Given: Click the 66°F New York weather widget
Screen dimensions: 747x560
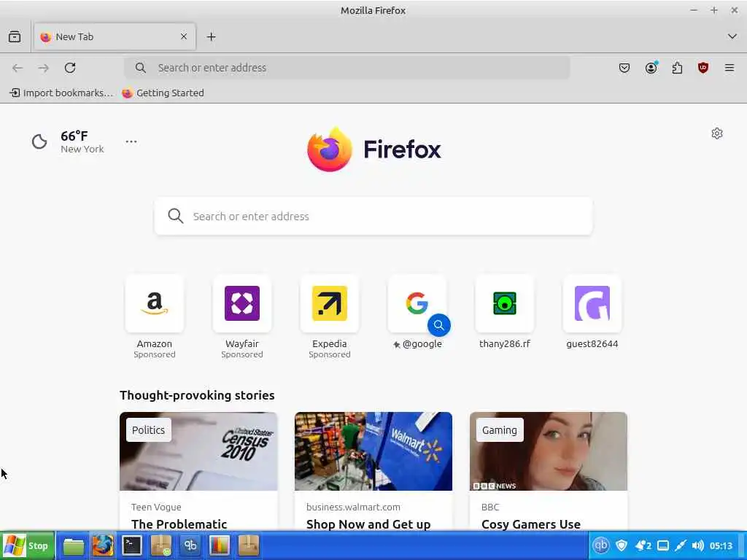Looking at the screenshot, I should [68, 141].
